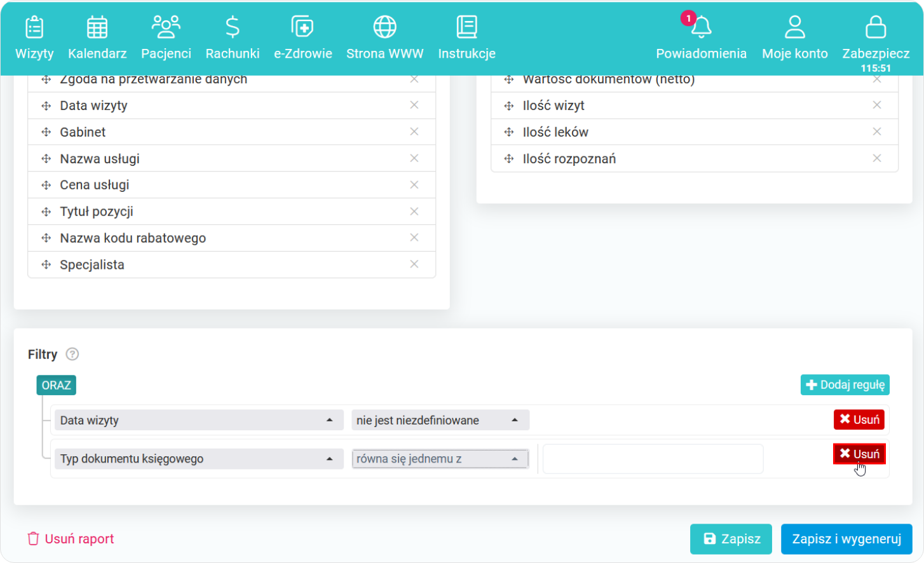The height and width of the screenshot is (563, 924).
Task: Click the drag handle for Data wizyty
Action: point(46,106)
